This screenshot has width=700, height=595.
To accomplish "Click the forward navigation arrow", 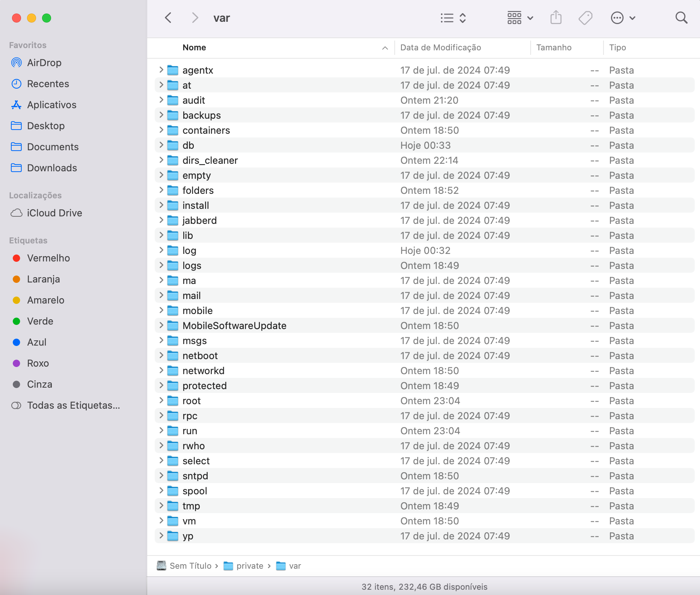I will coord(195,18).
